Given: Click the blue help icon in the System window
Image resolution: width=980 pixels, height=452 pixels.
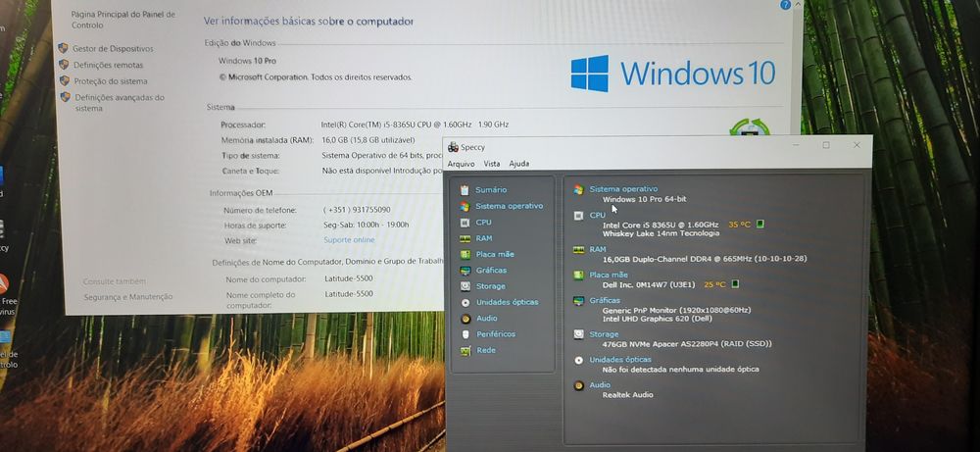Looking at the screenshot, I should (786, 4).
